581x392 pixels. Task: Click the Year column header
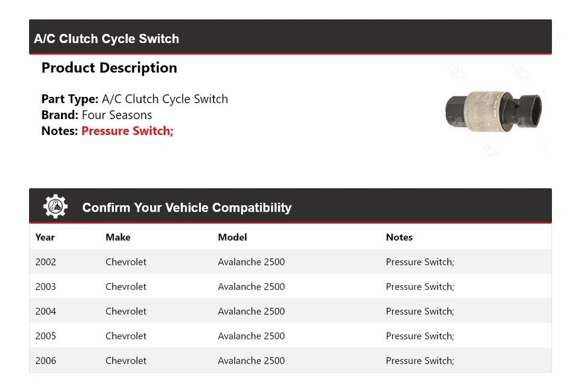pos(45,237)
